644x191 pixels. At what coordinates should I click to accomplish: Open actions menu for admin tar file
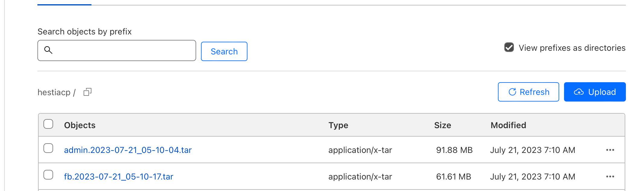click(x=610, y=150)
